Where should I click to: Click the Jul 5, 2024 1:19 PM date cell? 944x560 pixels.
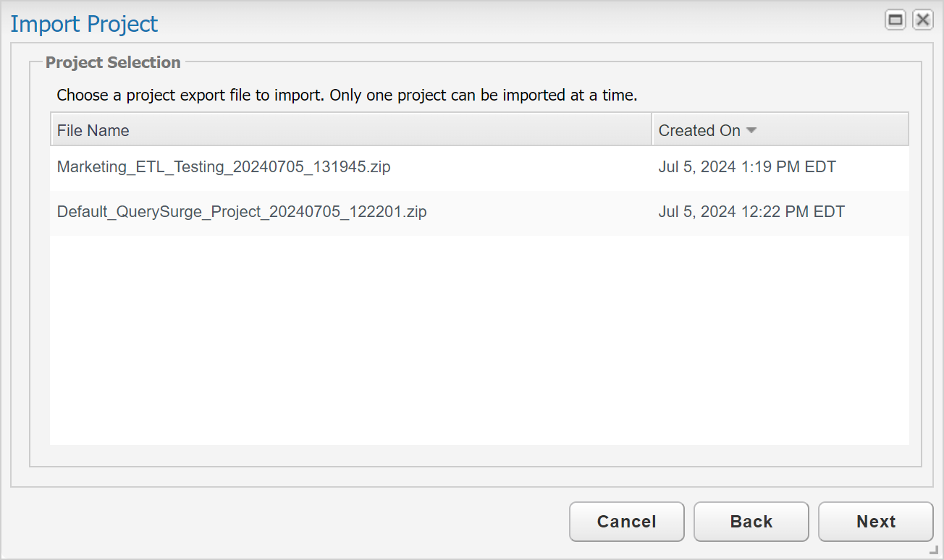pyautogui.click(x=747, y=167)
